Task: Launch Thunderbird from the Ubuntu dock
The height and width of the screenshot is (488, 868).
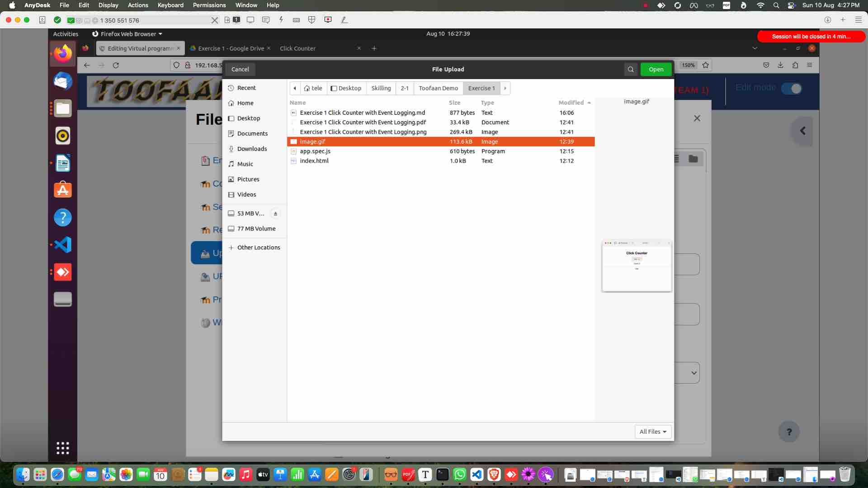Action: pyautogui.click(x=63, y=81)
